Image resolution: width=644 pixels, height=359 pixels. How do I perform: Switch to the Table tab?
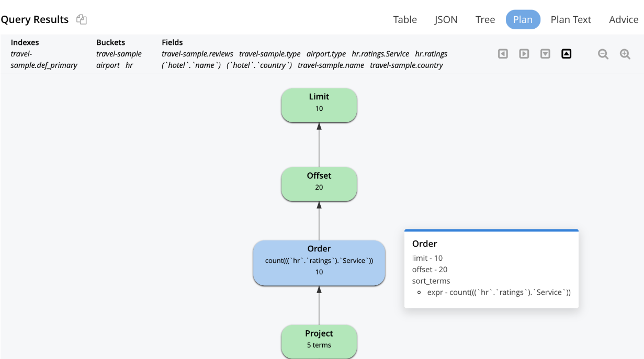click(x=405, y=20)
